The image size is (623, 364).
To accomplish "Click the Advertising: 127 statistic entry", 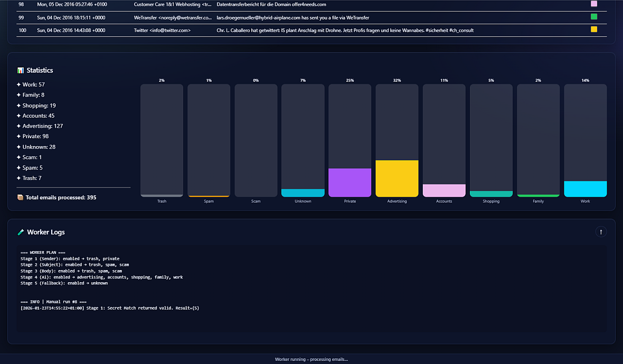I will click(43, 126).
